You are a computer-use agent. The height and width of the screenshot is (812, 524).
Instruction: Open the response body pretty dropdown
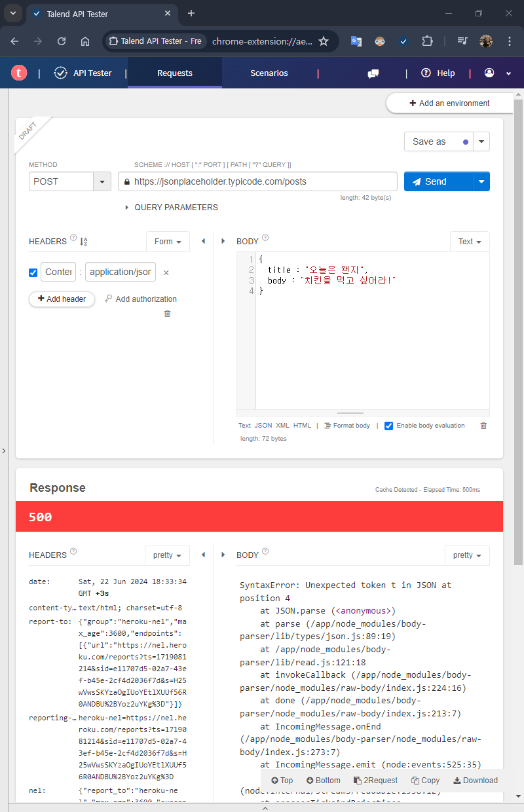click(468, 555)
